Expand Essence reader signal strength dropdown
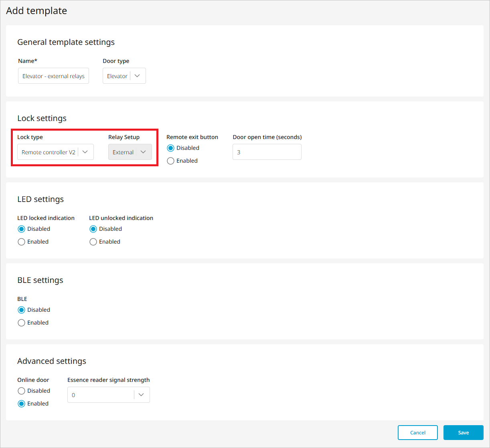Viewport: 490px width, 448px height. coord(108,395)
